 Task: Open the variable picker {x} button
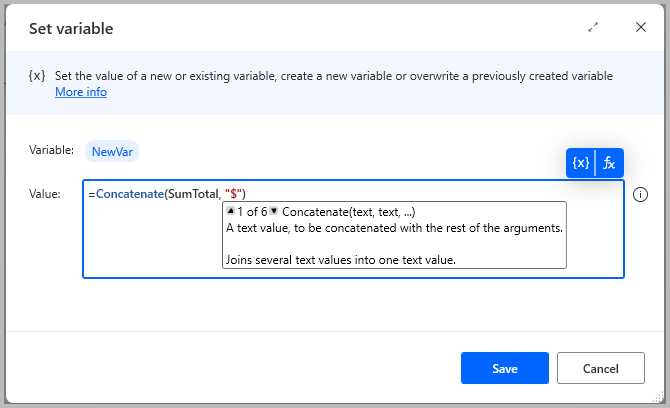point(580,163)
